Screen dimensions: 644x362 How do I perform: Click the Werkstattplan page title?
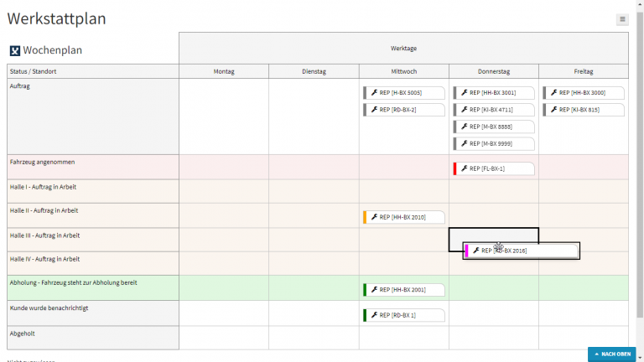pos(57,19)
